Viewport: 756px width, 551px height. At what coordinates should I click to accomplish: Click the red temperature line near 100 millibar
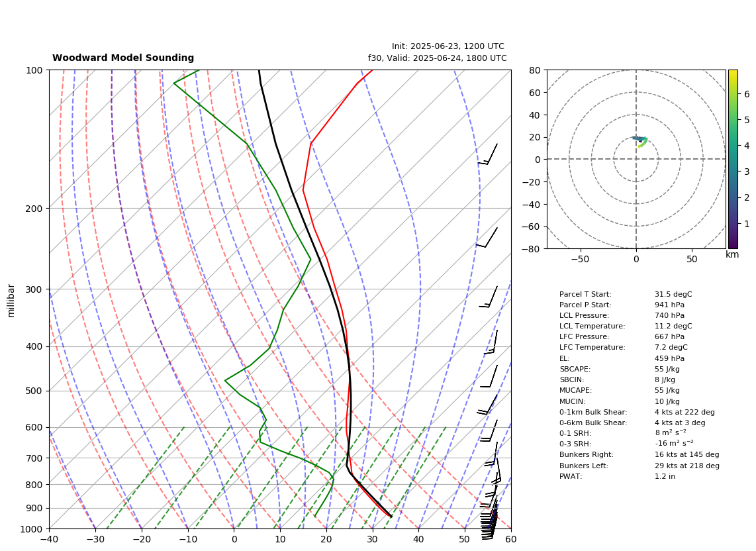point(365,76)
